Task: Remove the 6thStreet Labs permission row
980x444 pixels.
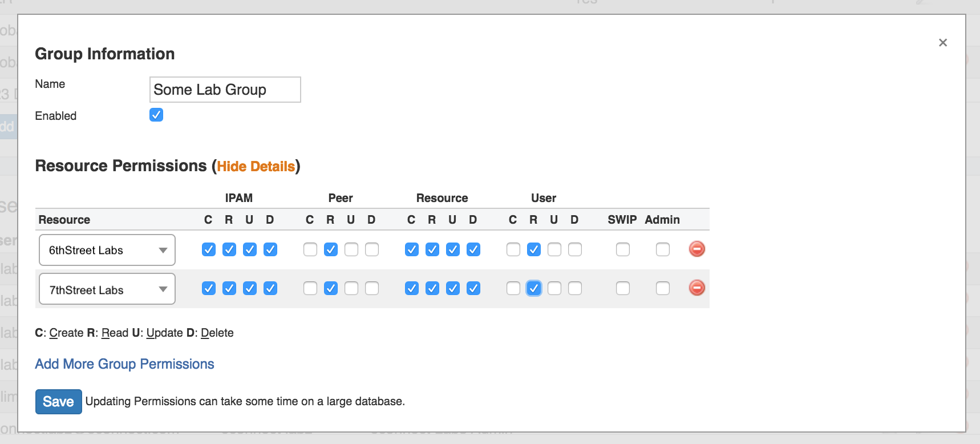Action: click(696, 249)
